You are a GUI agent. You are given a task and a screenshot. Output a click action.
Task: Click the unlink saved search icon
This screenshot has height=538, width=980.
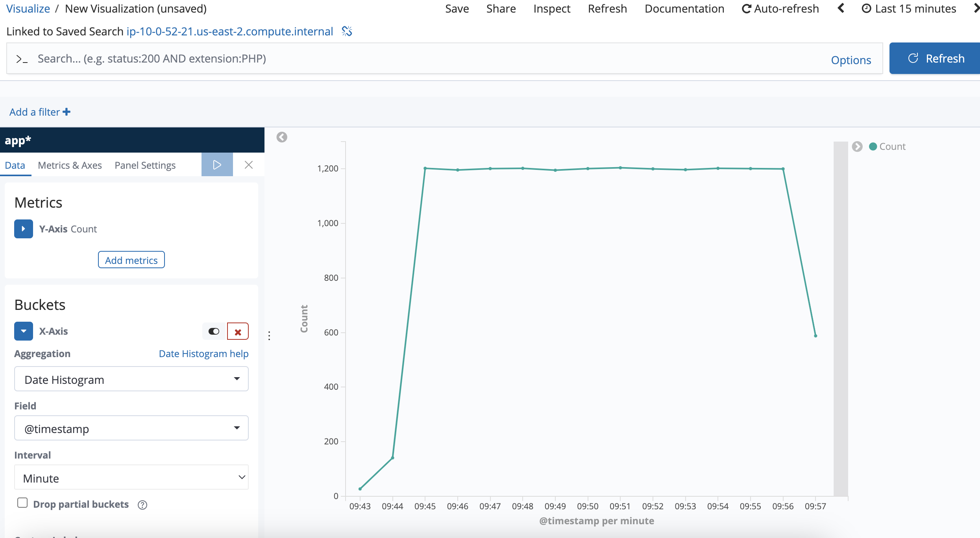[347, 31]
